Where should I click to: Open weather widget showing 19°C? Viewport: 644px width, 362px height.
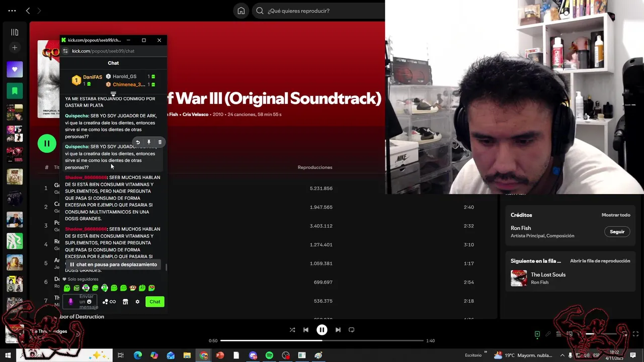(523, 355)
